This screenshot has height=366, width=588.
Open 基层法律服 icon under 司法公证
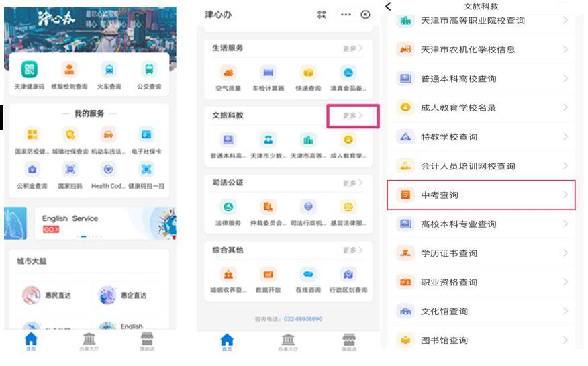click(348, 207)
